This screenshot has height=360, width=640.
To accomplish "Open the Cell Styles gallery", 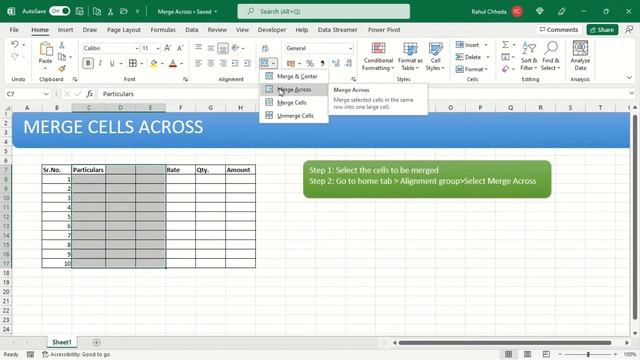I will [435, 56].
